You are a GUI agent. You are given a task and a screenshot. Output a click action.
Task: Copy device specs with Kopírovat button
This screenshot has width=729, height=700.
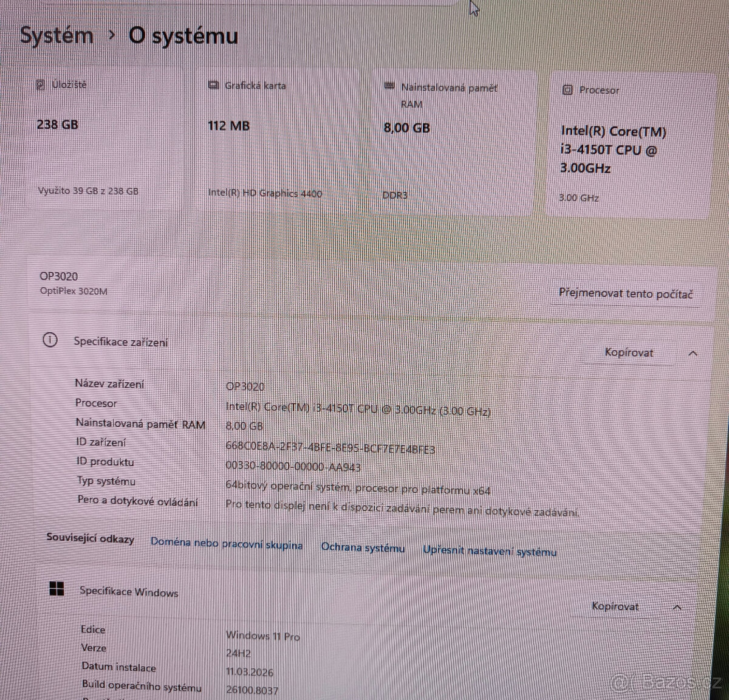(629, 352)
